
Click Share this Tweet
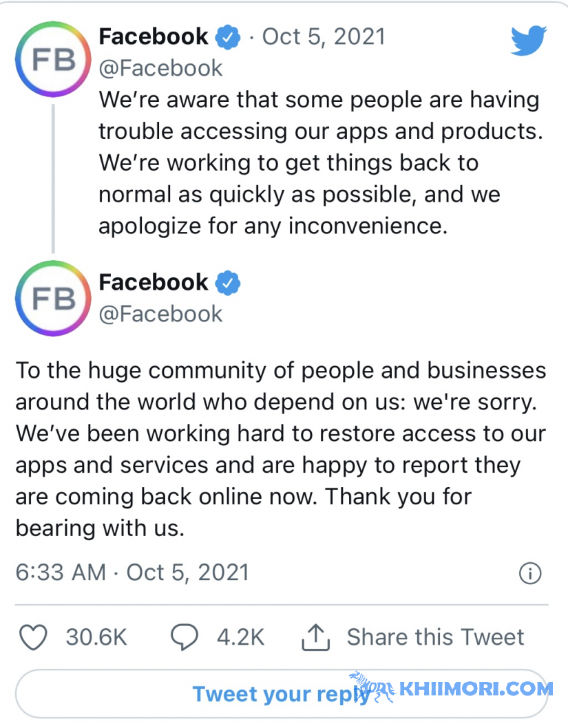[435, 637]
